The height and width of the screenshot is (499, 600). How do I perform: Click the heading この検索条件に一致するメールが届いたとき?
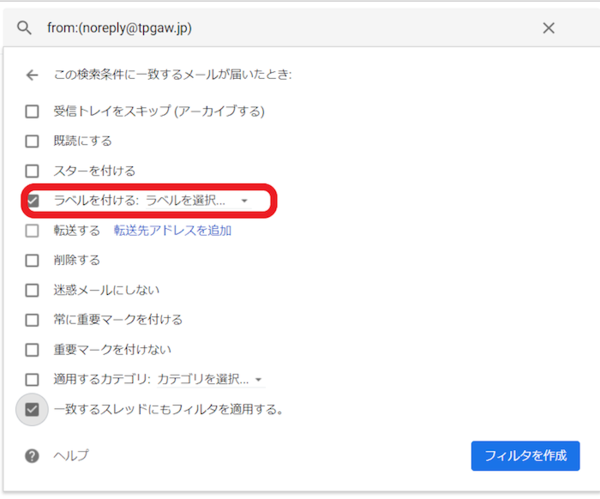pyautogui.click(x=173, y=74)
